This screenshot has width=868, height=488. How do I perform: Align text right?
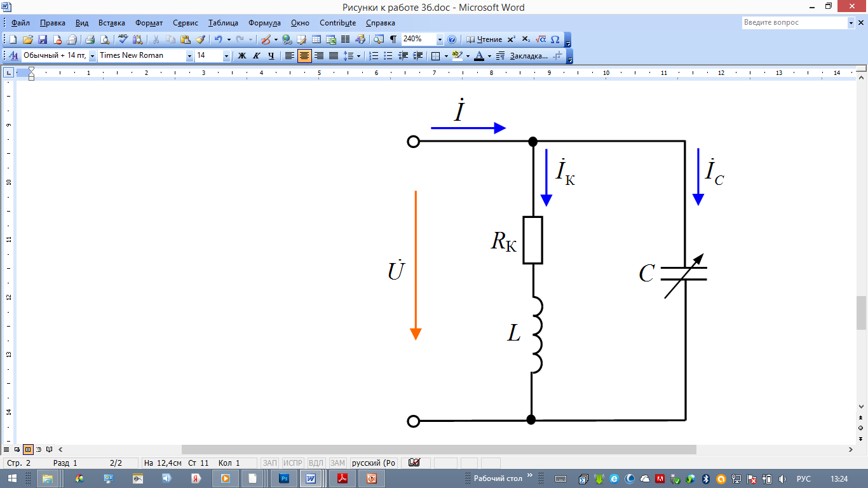[x=319, y=56]
